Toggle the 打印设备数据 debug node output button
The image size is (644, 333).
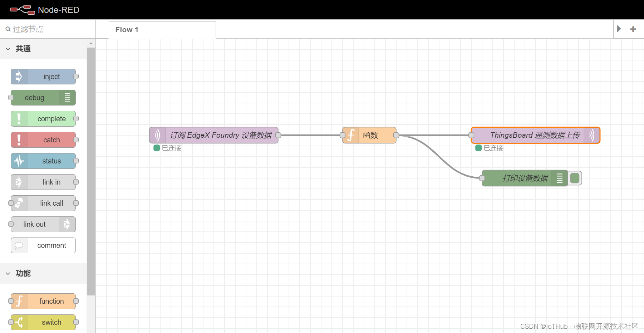click(575, 178)
